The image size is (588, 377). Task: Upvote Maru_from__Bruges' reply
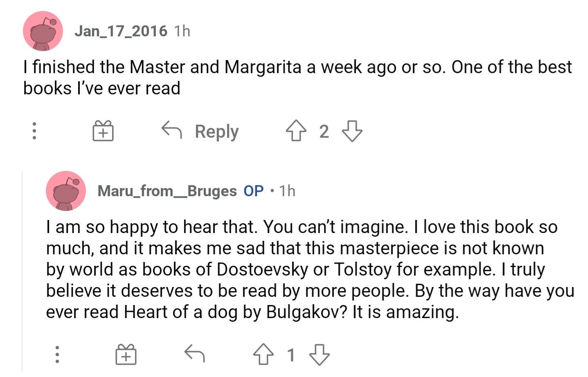pos(263,354)
